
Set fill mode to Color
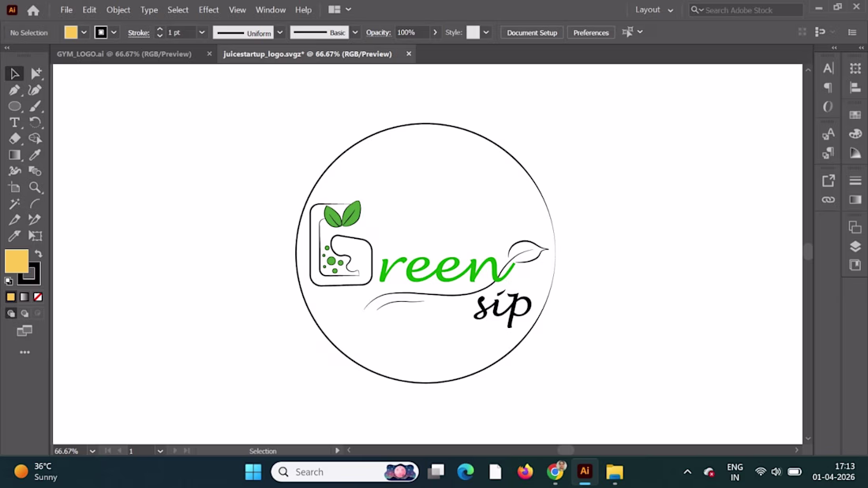10,297
